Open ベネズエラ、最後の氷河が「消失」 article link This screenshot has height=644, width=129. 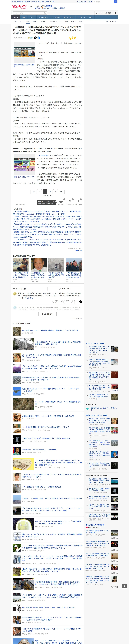click(x=58, y=403)
